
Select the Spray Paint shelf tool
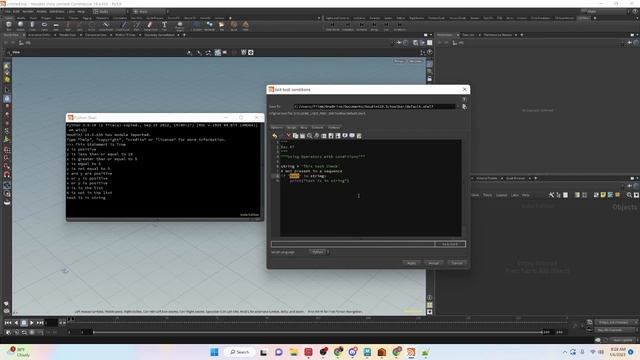click(150, 26)
